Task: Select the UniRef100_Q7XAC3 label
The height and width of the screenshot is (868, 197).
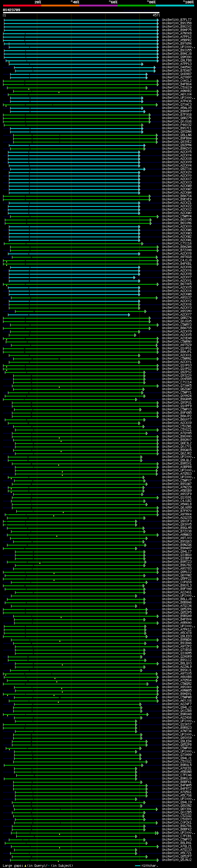Action: pyautogui.click(x=176, y=104)
